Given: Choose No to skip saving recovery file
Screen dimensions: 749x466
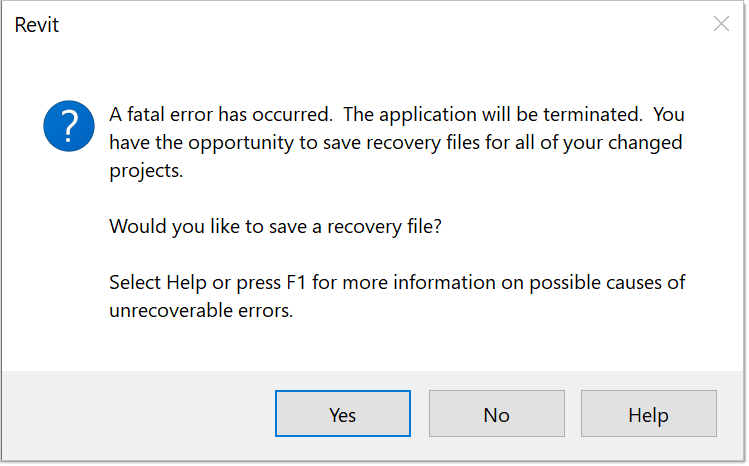Looking at the screenshot, I should 496,414.
